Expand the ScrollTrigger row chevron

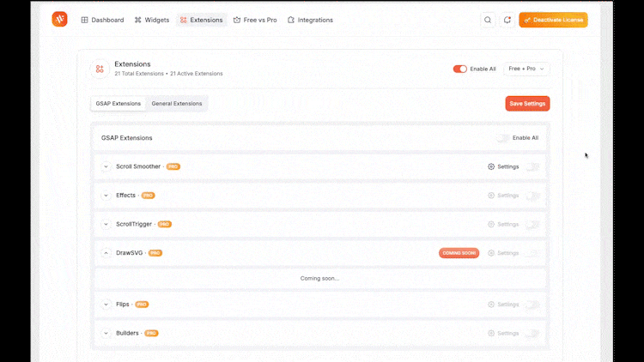(x=106, y=224)
